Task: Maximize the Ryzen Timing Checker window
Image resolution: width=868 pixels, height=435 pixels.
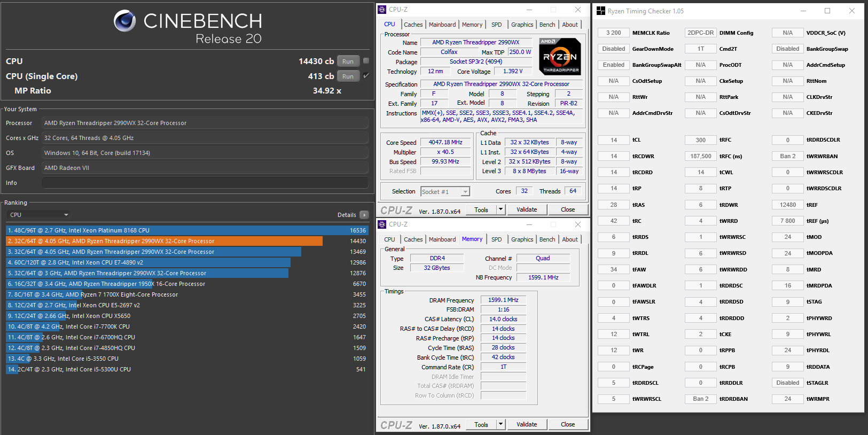Action: tap(827, 11)
